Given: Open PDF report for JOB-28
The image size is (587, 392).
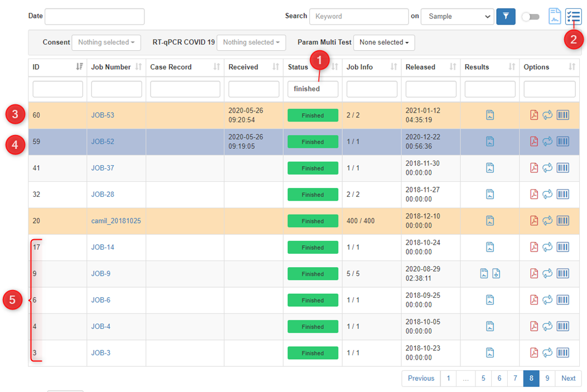Looking at the screenshot, I should pyautogui.click(x=534, y=194).
